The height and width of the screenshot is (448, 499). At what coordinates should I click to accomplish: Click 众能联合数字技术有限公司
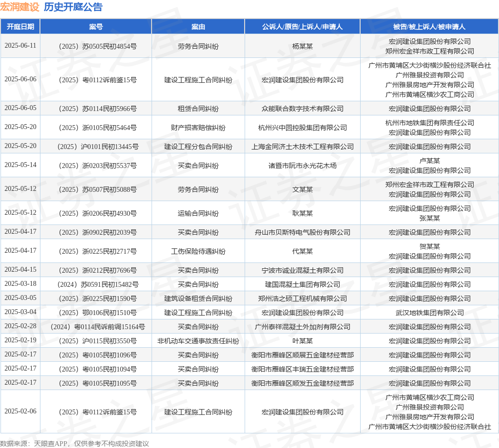(x=302, y=109)
